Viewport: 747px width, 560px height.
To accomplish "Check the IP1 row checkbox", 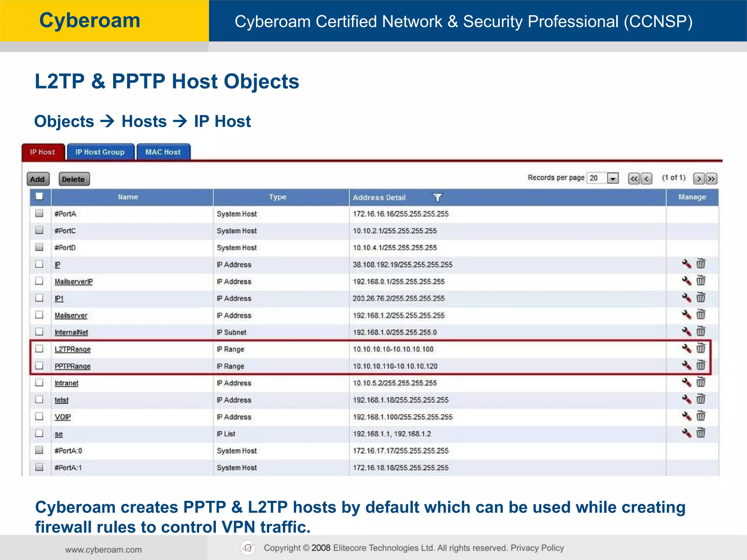I will (x=39, y=298).
